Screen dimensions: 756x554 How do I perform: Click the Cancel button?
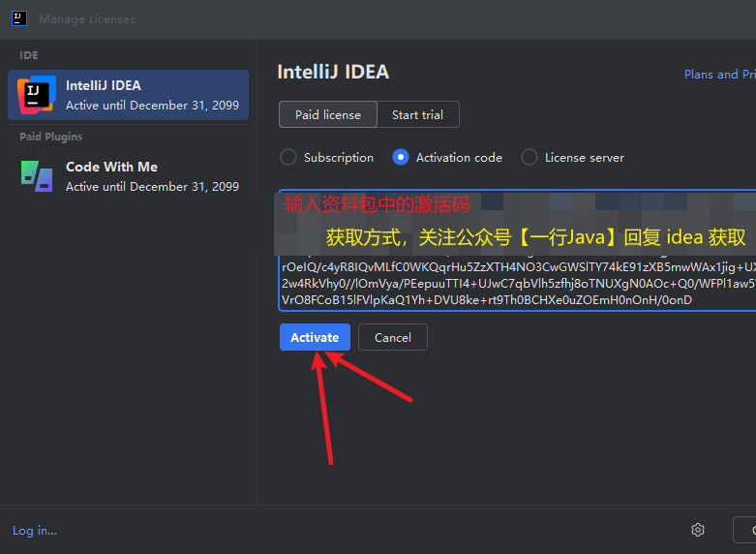coord(392,337)
